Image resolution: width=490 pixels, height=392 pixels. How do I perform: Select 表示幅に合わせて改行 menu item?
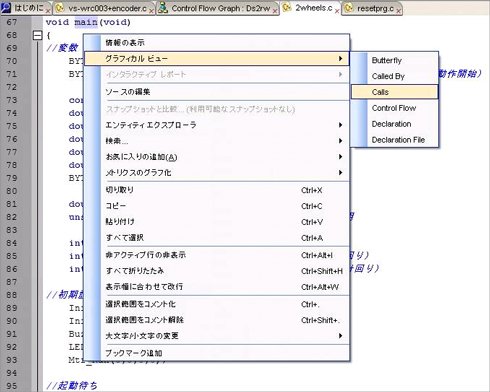point(216,287)
